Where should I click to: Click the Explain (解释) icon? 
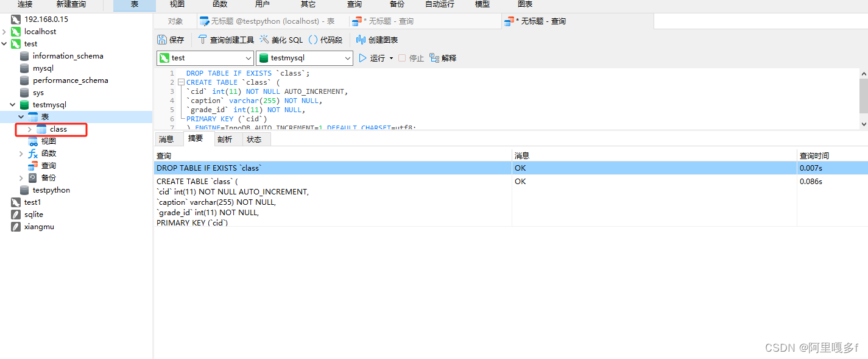click(x=434, y=58)
